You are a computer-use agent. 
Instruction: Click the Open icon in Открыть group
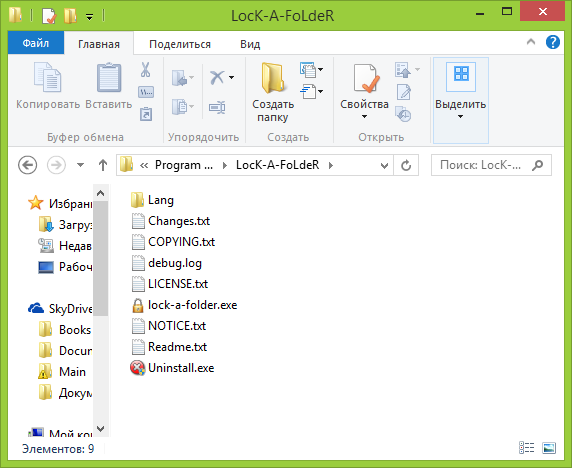[x=403, y=70]
